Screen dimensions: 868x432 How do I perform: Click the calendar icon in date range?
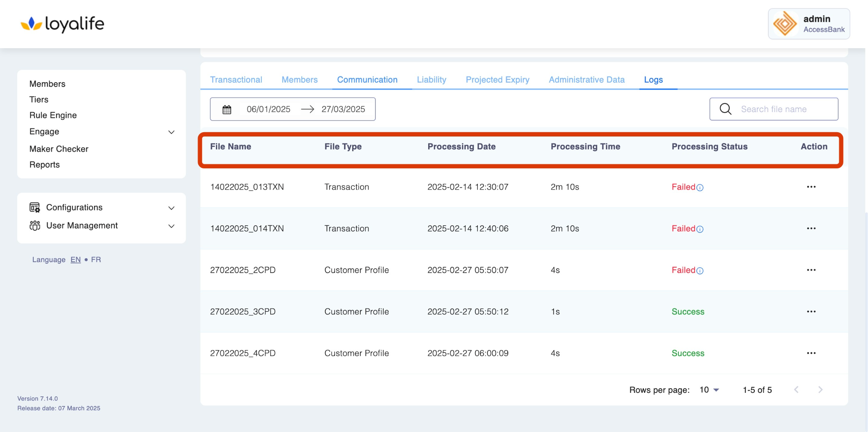227,109
